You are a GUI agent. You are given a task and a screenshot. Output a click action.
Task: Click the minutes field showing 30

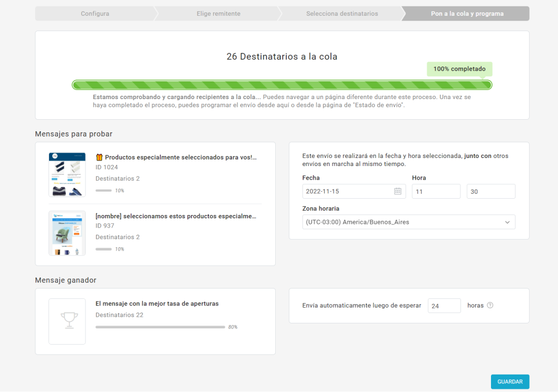click(490, 191)
